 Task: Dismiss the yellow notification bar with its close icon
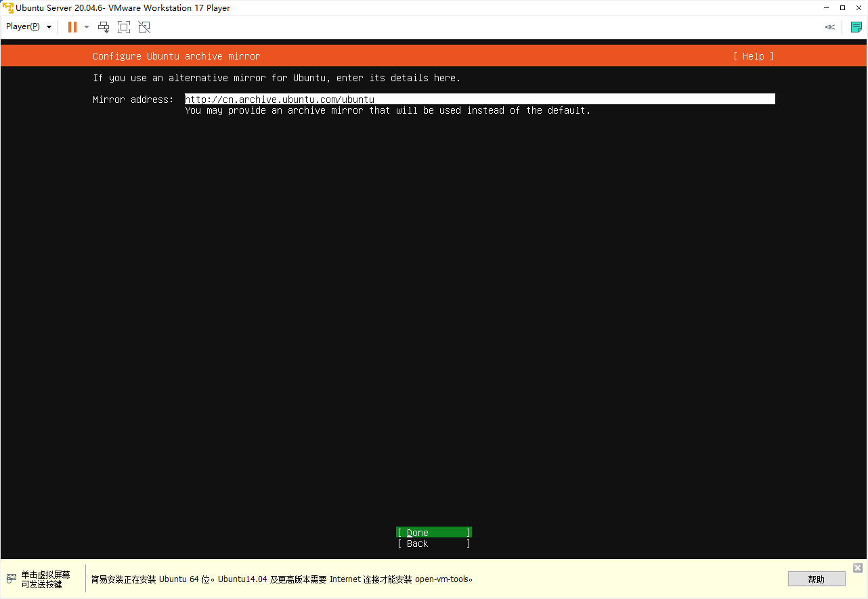(858, 567)
